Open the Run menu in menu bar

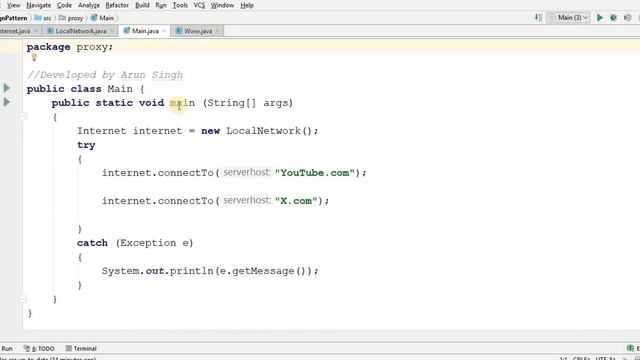(161, 5)
